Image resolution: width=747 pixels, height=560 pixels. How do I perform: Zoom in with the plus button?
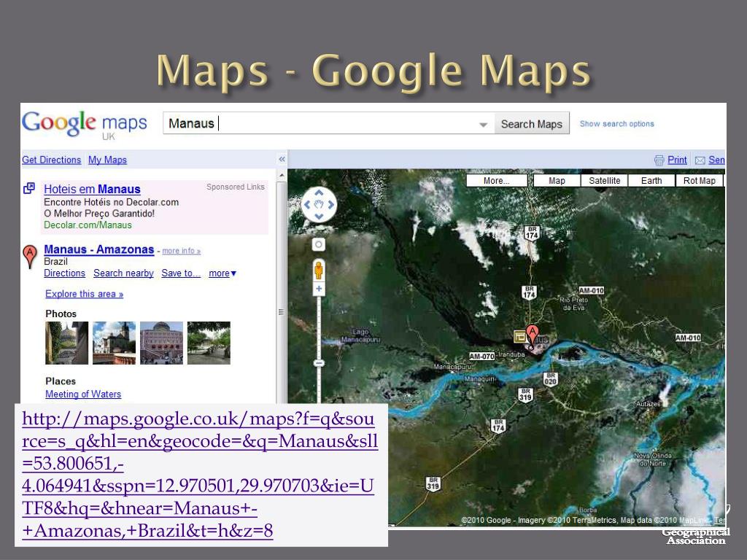(x=319, y=289)
